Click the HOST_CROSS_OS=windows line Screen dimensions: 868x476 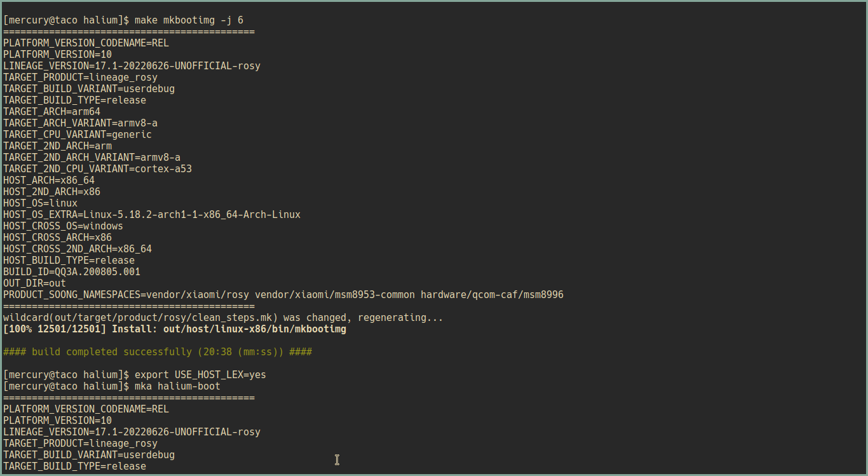tap(63, 226)
